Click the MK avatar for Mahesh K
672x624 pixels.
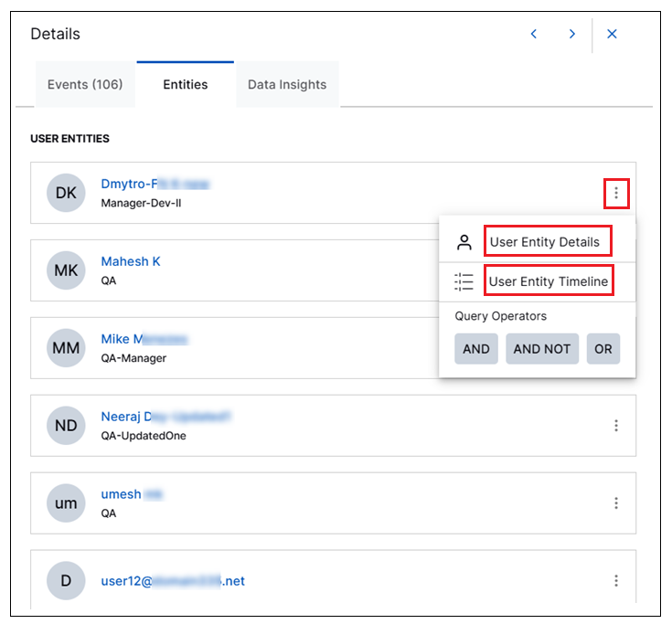point(66,270)
